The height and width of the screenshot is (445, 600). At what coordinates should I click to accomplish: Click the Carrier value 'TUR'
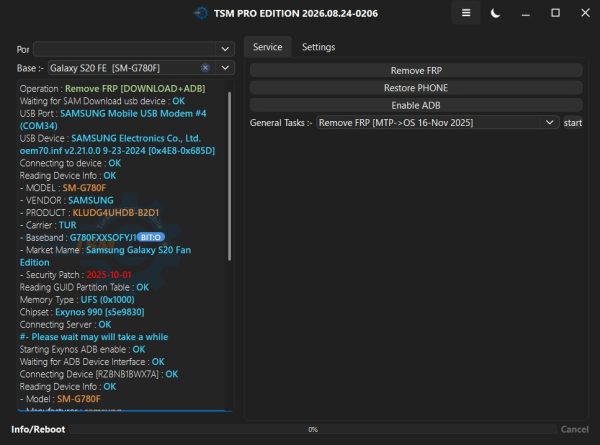coord(68,225)
